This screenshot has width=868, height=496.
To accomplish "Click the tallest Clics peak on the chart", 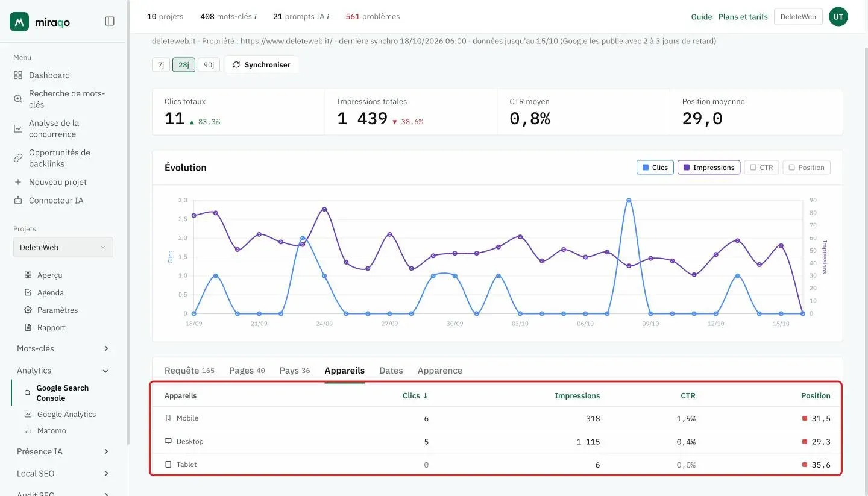I will (x=629, y=200).
